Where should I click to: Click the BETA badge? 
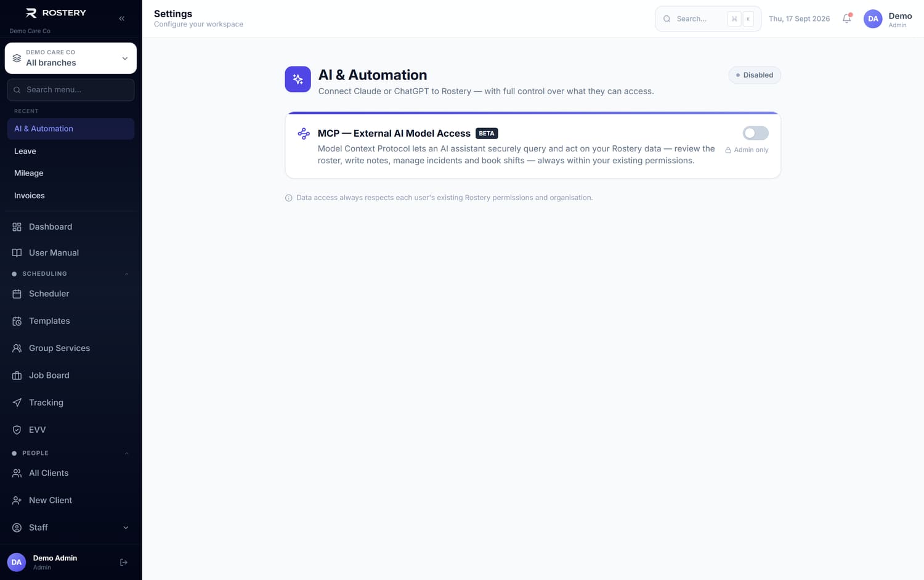coord(487,134)
